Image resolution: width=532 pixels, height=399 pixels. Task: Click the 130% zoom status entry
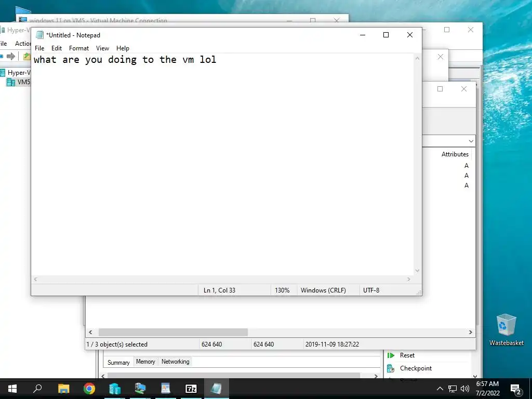(282, 290)
